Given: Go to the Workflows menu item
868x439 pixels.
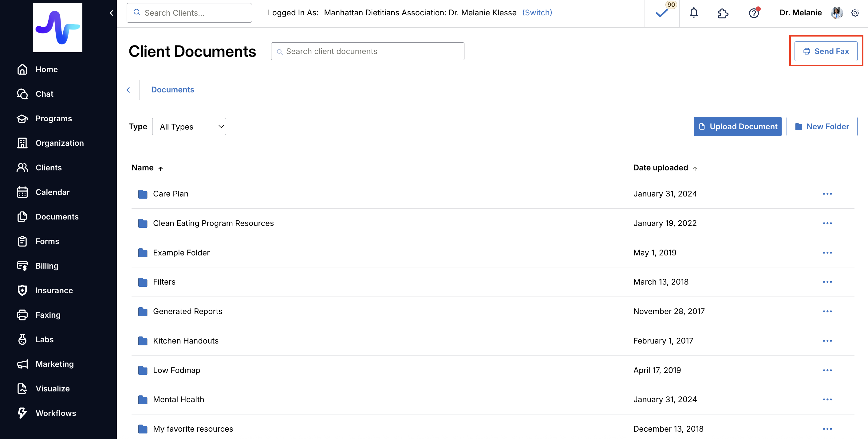Looking at the screenshot, I should pos(56,413).
